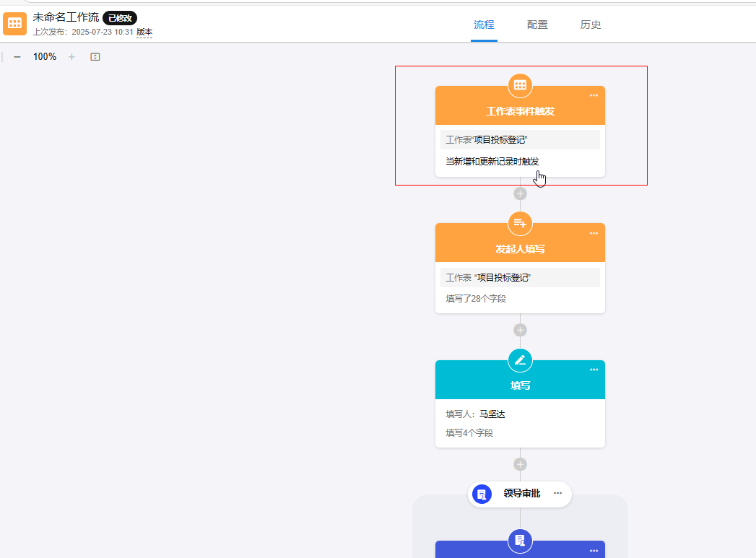Open the 填写 node header

(520, 380)
